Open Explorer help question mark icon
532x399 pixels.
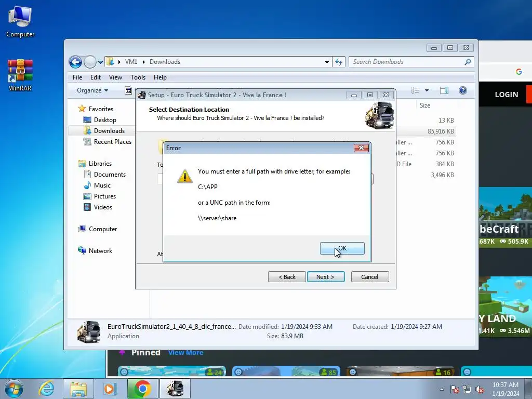[x=463, y=90]
